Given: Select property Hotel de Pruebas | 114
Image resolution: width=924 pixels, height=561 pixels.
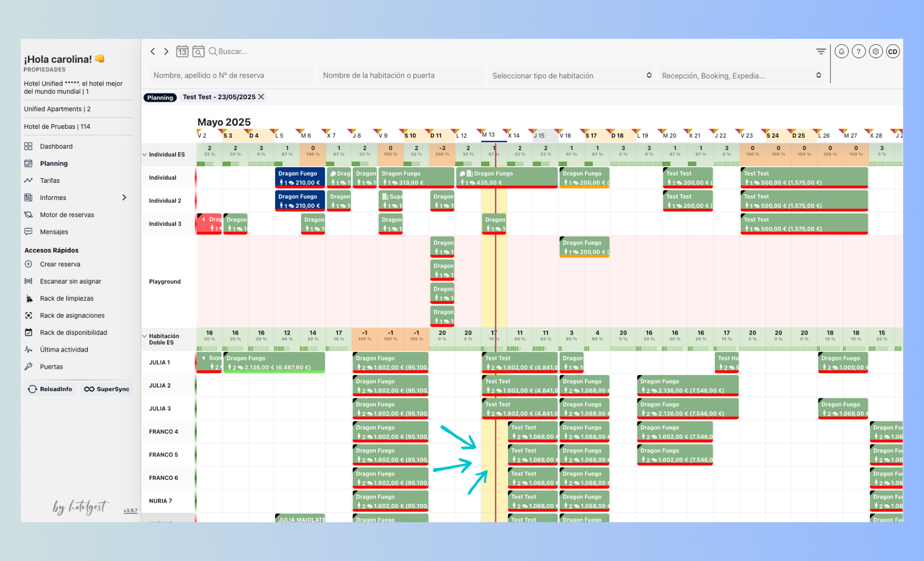Looking at the screenshot, I should [x=57, y=127].
